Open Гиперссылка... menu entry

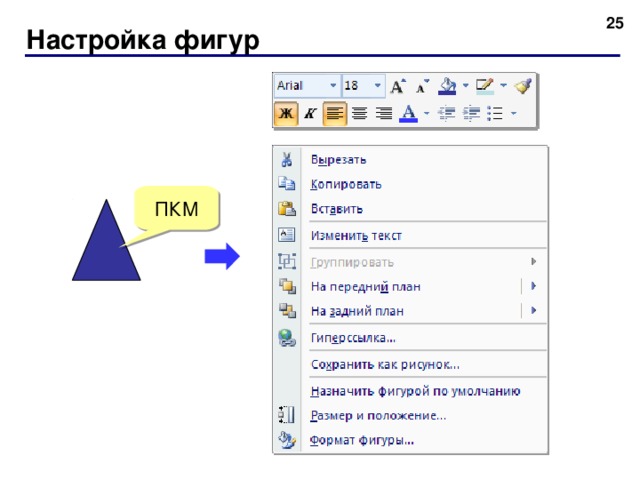[x=410, y=338]
